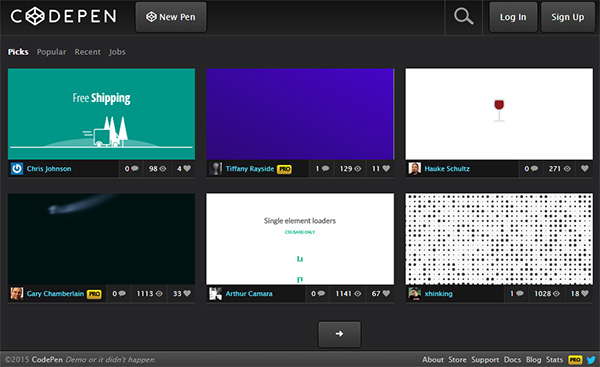Visit Hauke Schultz's profile link
This screenshot has width=600, height=367.
447,169
